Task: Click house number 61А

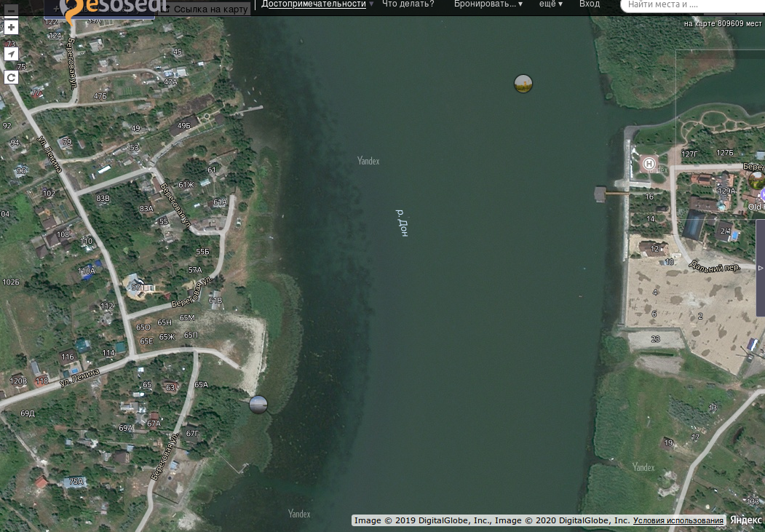Action: 220,202
